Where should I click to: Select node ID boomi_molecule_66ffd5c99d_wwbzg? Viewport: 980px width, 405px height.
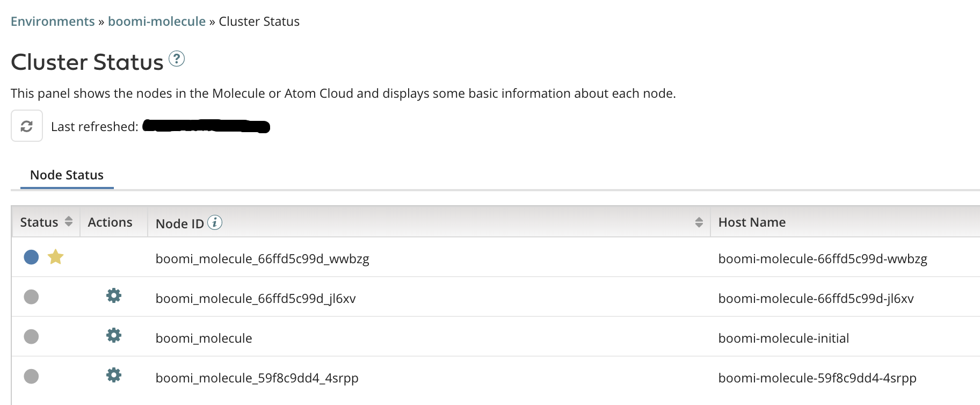(263, 259)
